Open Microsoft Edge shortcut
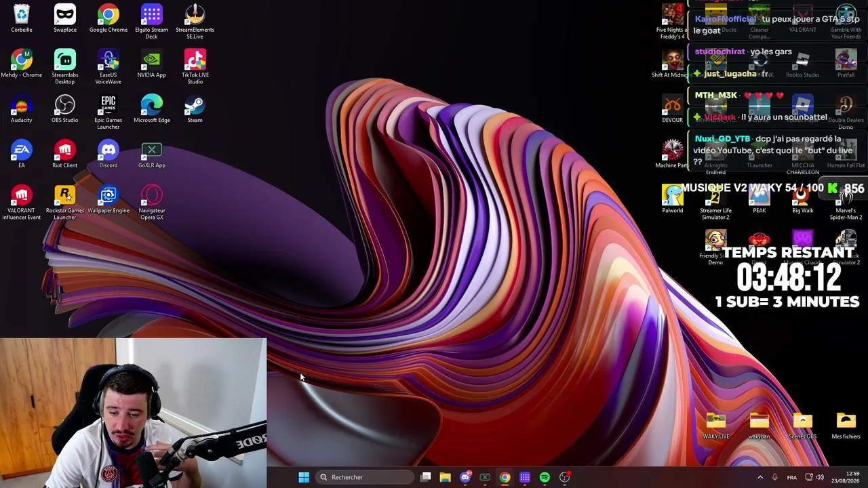 click(x=152, y=109)
